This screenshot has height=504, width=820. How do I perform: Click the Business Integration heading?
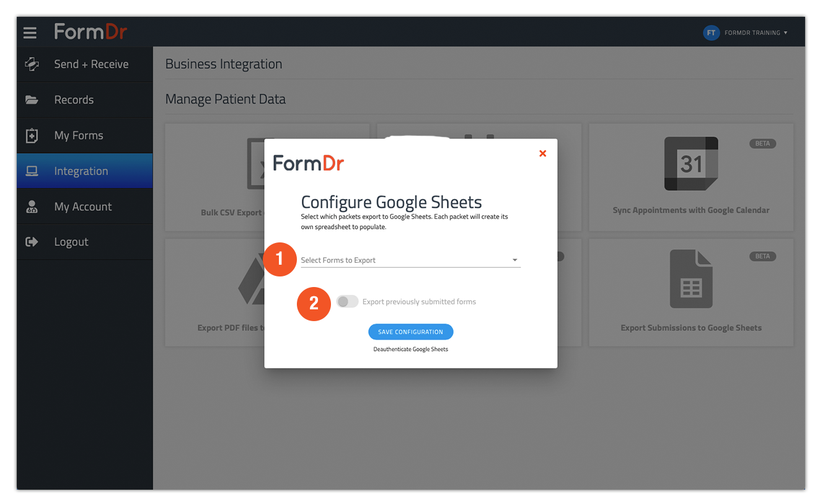pyautogui.click(x=224, y=64)
